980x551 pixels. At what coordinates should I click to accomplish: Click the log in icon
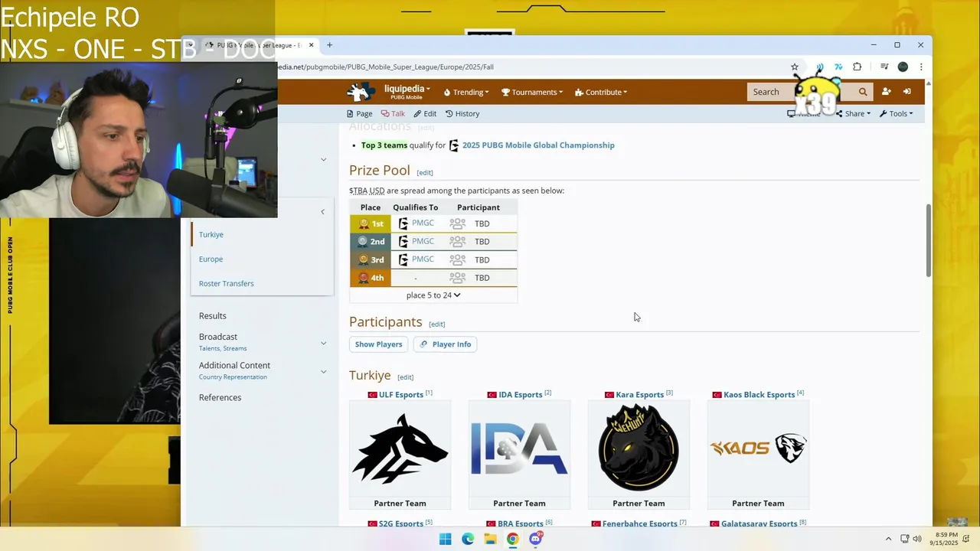pyautogui.click(x=906, y=92)
